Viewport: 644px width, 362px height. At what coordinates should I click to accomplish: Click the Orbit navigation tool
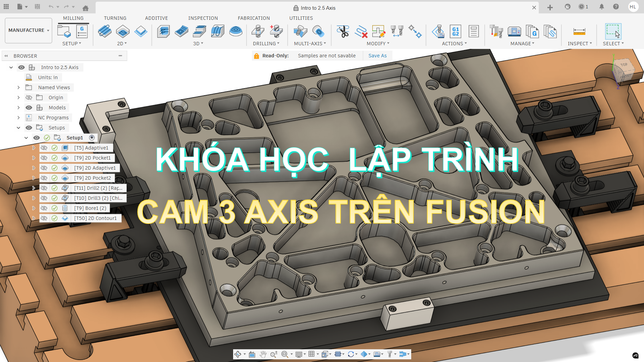[238, 354]
